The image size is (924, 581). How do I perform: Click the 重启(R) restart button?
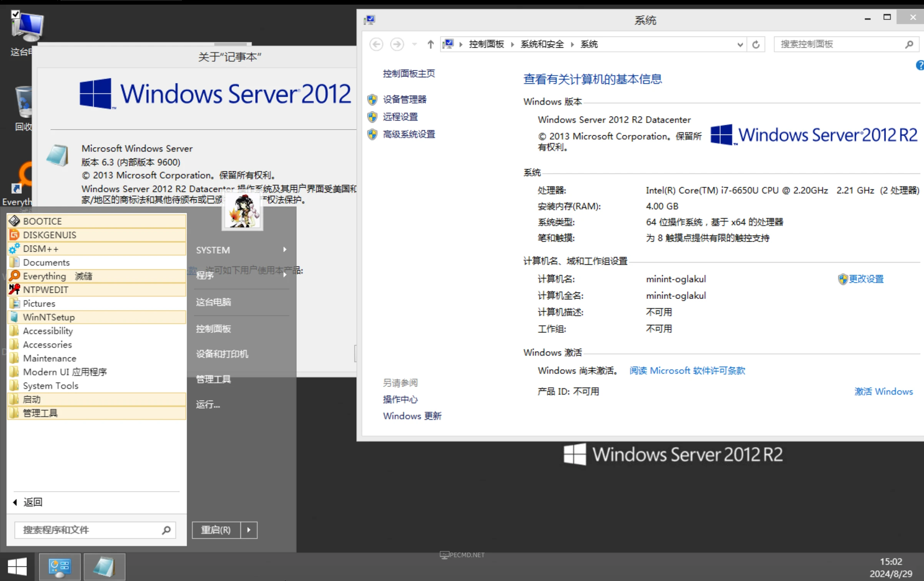coord(216,530)
